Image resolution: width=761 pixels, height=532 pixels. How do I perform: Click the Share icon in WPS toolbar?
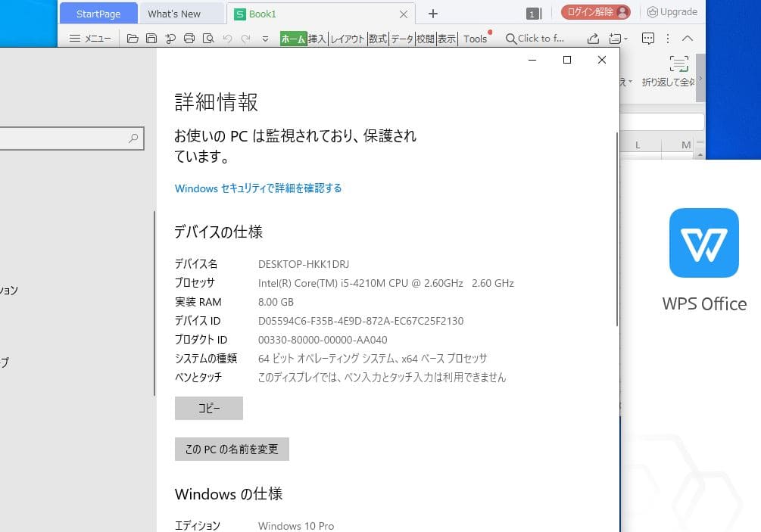(593, 39)
